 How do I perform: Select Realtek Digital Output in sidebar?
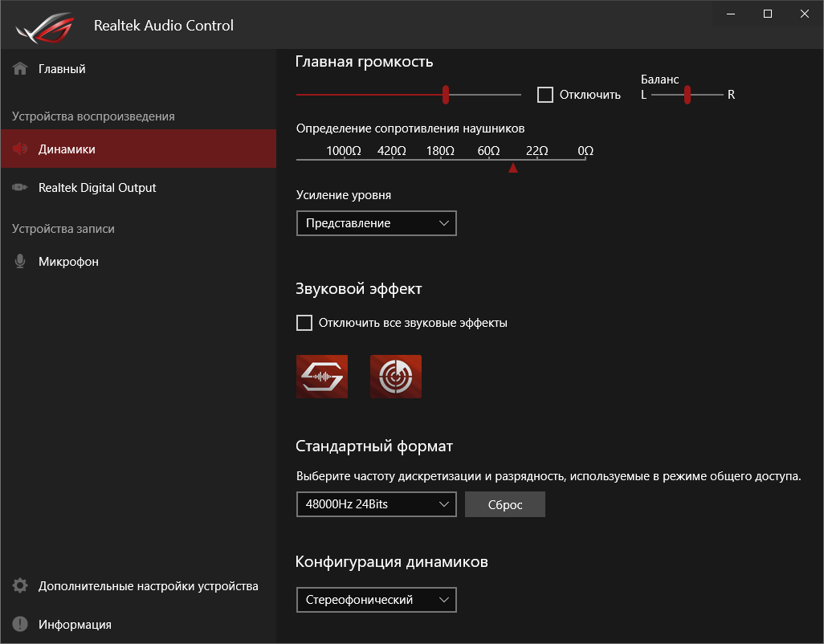[97, 188]
